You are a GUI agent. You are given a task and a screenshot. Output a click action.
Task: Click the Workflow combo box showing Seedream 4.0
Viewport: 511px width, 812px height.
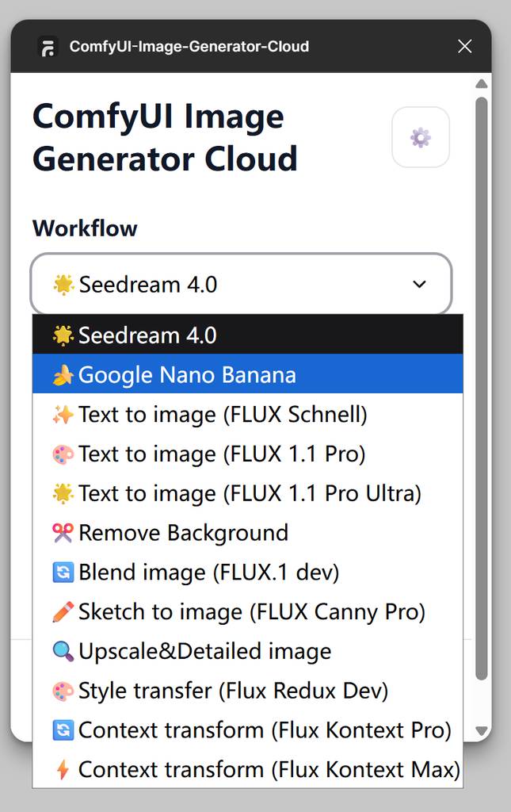click(241, 285)
